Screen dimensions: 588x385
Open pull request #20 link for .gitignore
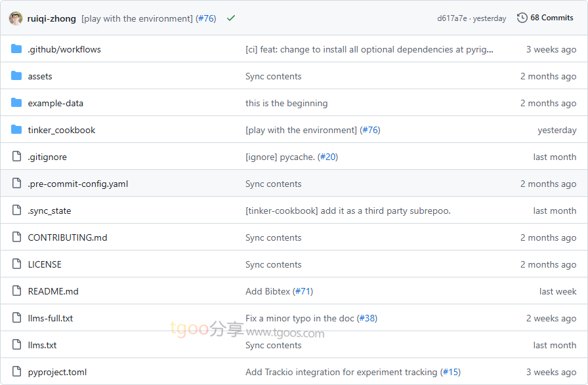click(327, 157)
